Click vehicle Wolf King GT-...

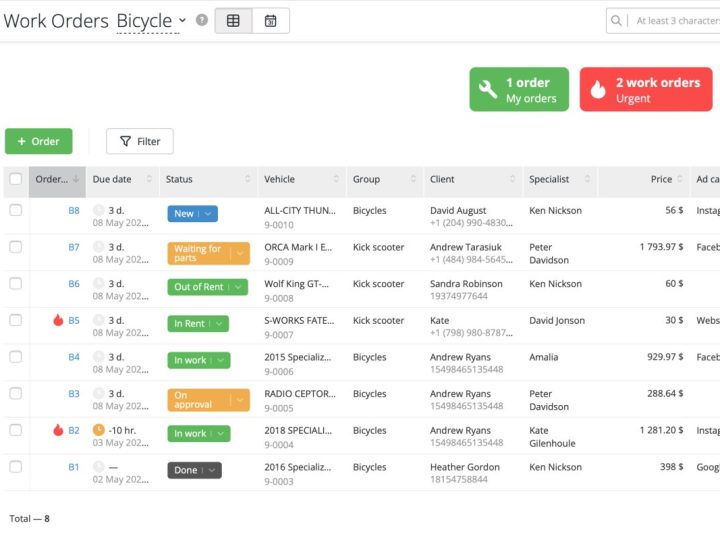click(296, 284)
